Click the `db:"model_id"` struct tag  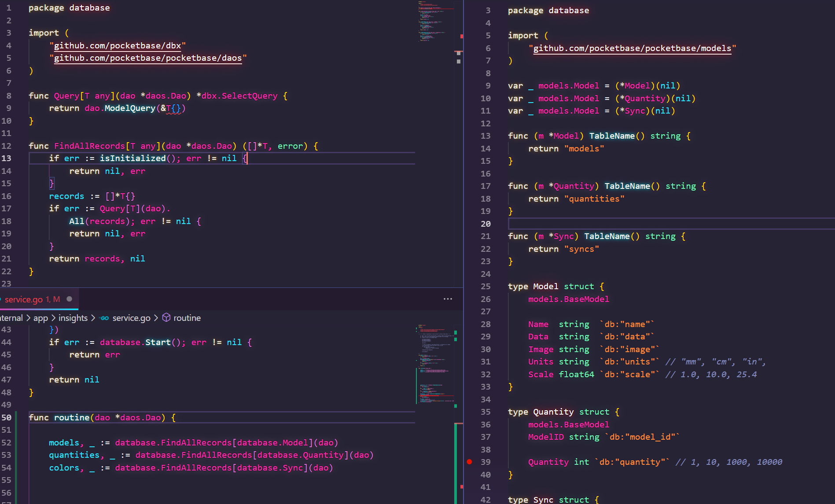pos(642,437)
